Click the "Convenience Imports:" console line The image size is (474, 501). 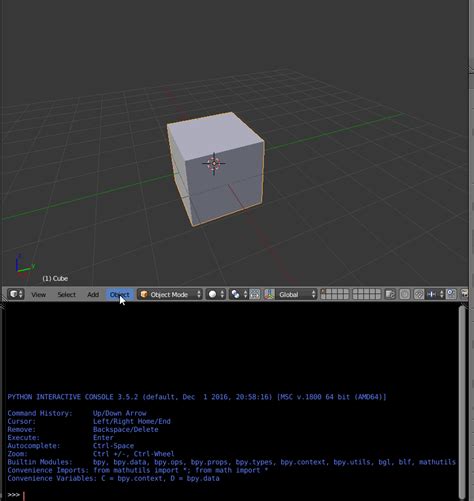(x=138, y=470)
